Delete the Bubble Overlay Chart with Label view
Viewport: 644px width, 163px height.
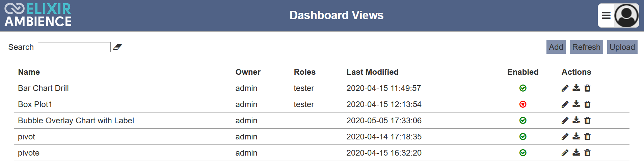point(587,121)
